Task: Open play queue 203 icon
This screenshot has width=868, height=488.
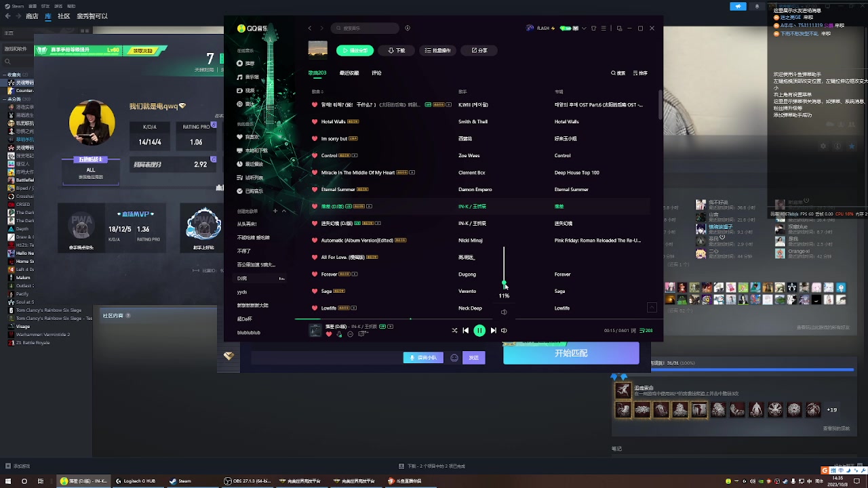Action: click(x=646, y=331)
